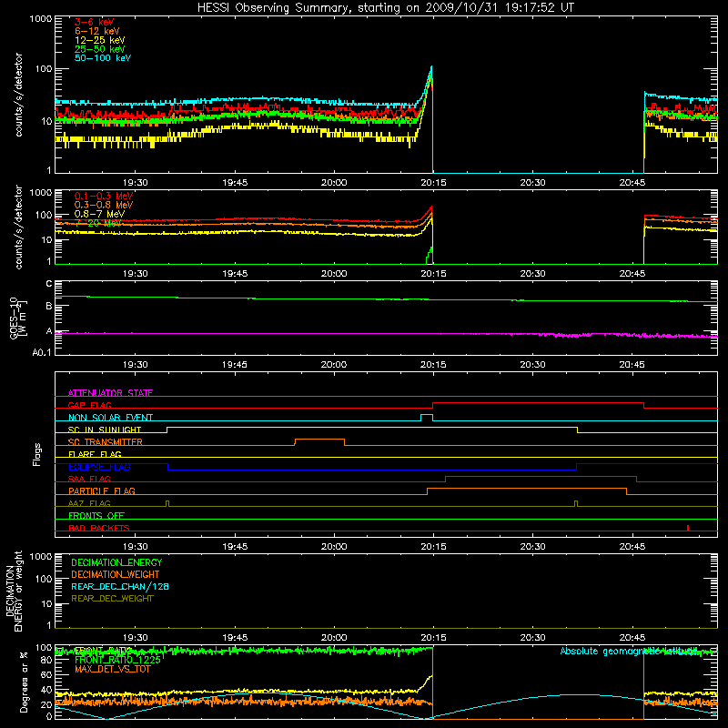Click the blue ECLIPSE_FLAG label
The height and width of the screenshot is (728, 728).
click(x=99, y=467)
